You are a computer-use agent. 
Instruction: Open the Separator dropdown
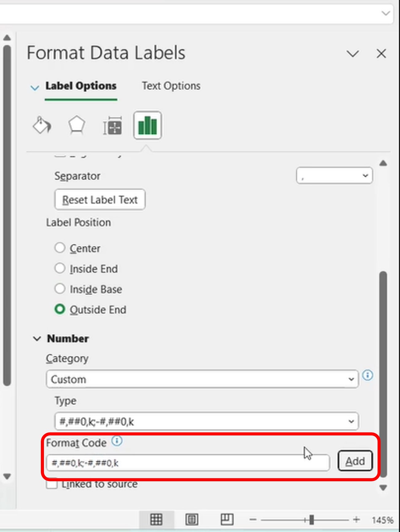click(334, 176)
